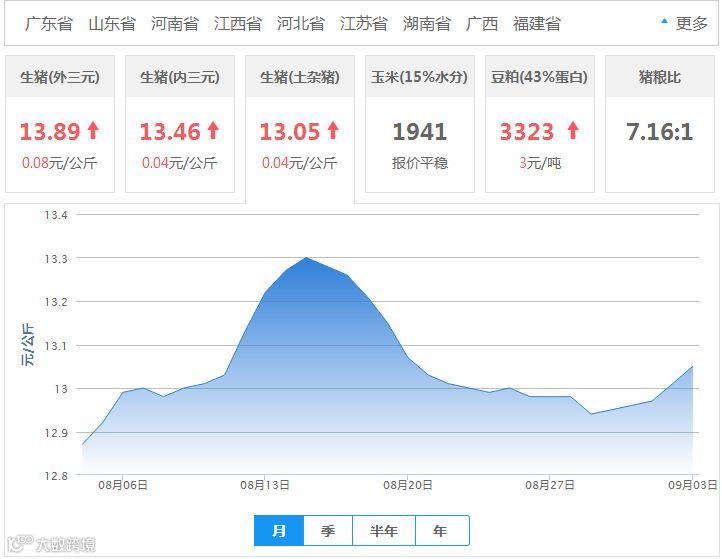Click the 13.46 price value
Viewport: 722px width, 559px height.
coord(170,132)
